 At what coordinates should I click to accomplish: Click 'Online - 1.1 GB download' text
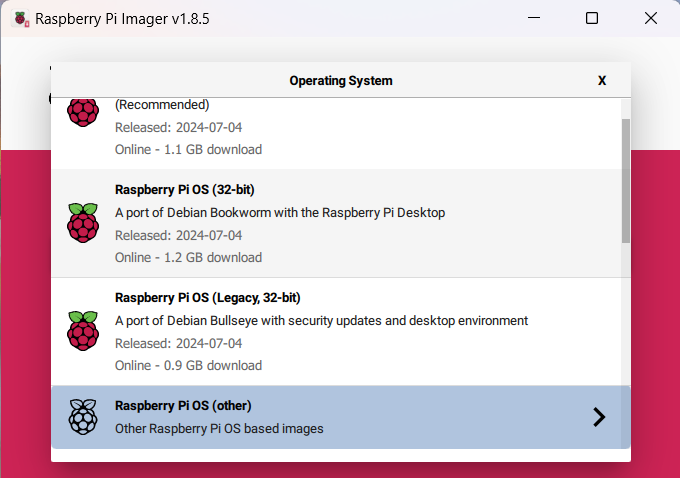coord(188,150)
